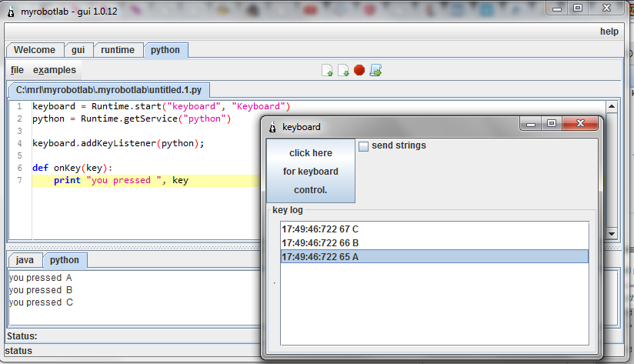The height and width of the screenshot is (364, 634).
Task: Click empty area of key log list
Action: pyautogui.click(x=434, y=304)
